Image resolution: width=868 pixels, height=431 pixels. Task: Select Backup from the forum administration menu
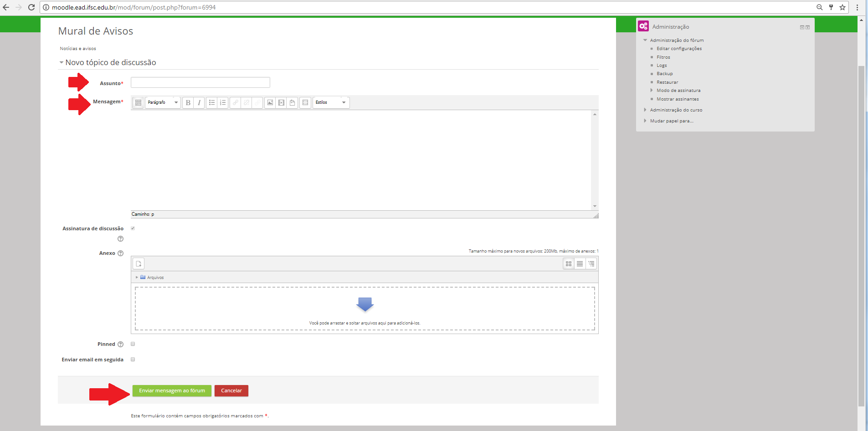click(664, 74)
